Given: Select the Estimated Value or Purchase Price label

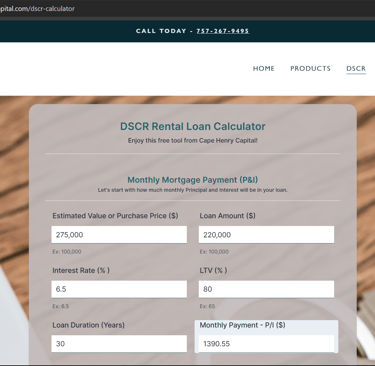Looking at the screenshot, I should 115,216.
